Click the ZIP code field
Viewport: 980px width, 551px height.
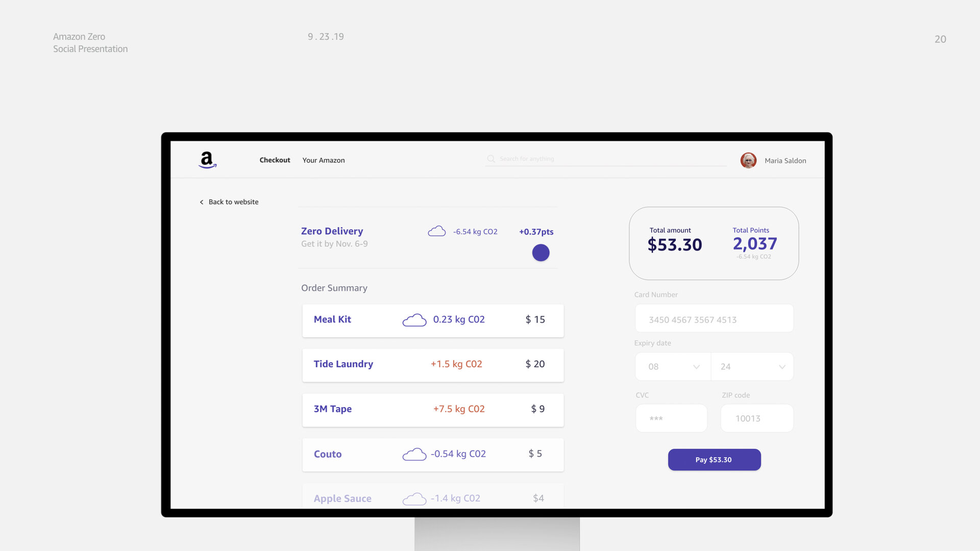click(x=756, y=418)
